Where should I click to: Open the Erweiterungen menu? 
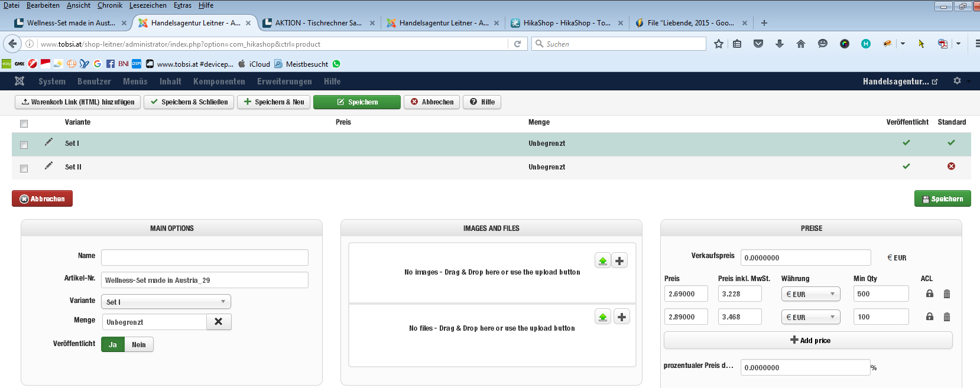tap(284, 81)
